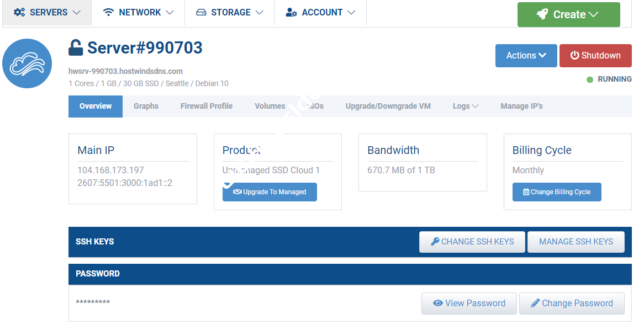
Task: Click Change Password pencil button
Action: tap(571, 304)
